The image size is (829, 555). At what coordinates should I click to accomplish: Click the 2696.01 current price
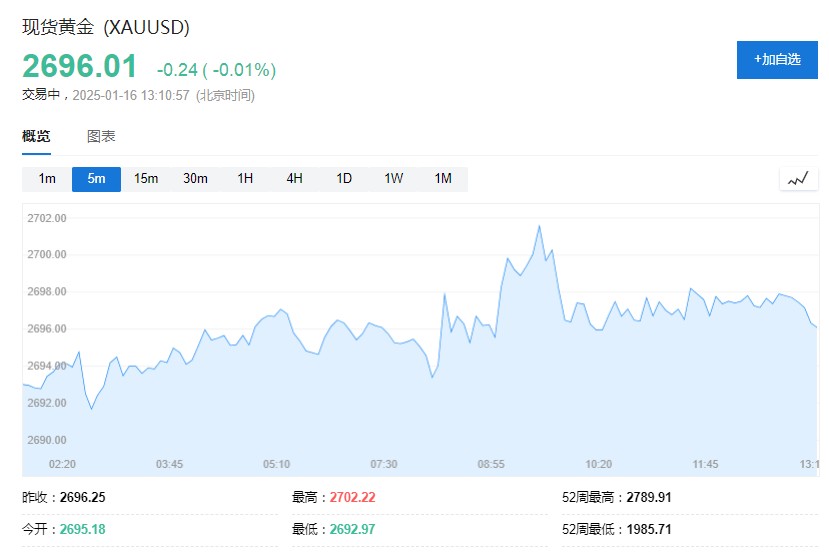(x=80, y=66)
